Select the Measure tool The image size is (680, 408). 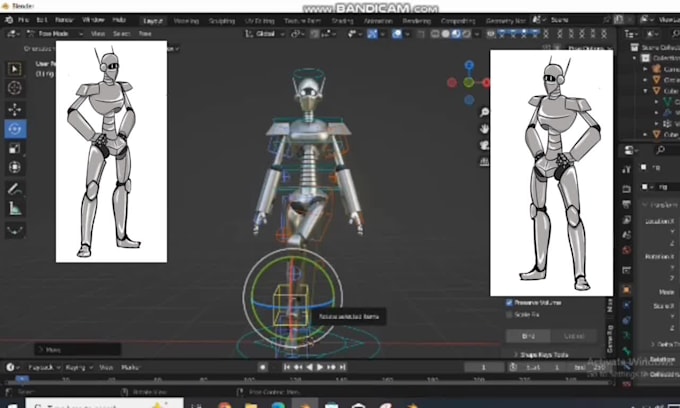15,209
